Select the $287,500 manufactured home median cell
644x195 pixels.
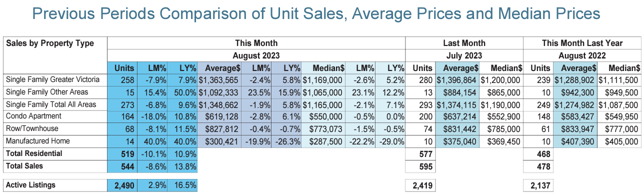coord(327,141)
